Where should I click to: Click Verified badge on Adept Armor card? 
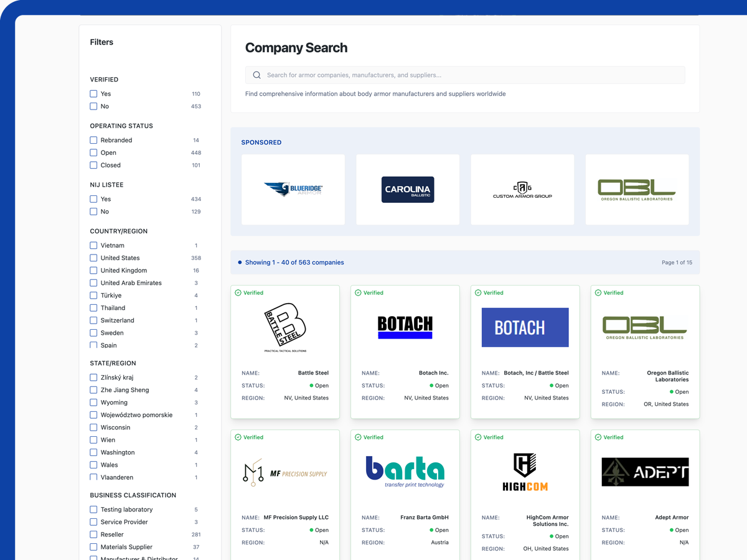609,437
